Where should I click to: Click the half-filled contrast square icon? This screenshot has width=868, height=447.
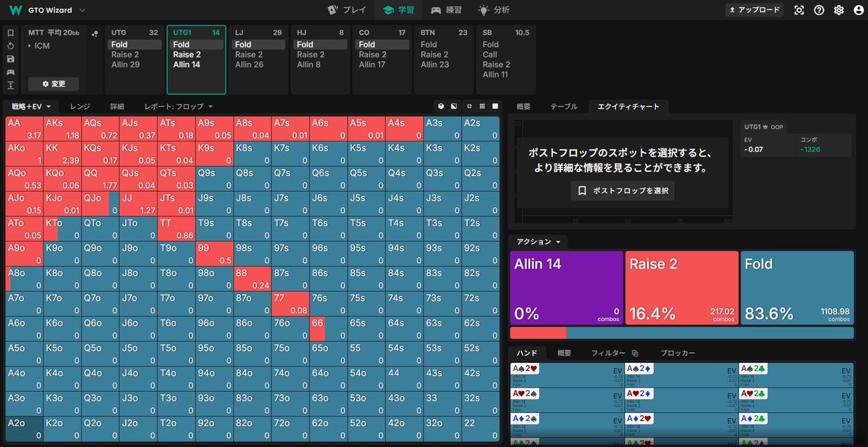(454, 106)
